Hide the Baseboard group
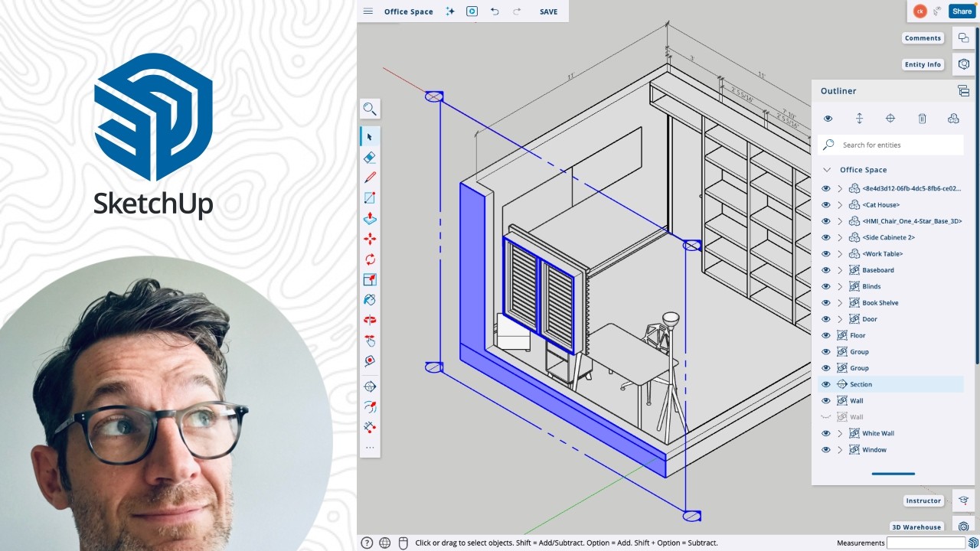Image resolution: width=980 pixels, height=551 pixels. [x=826, y=270]
